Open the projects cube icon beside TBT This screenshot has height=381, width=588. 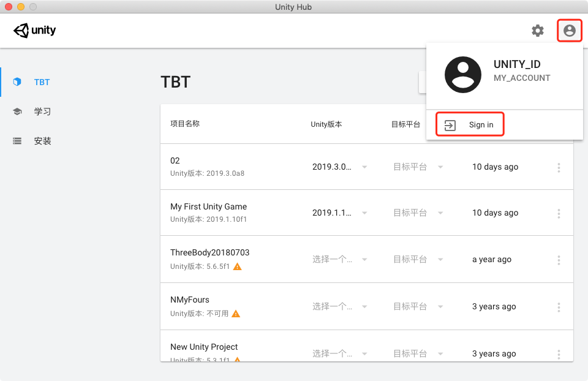coord(17,81)
